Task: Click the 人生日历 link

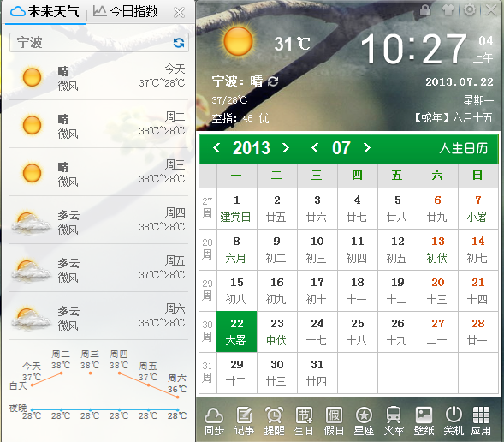Action: 463,148
